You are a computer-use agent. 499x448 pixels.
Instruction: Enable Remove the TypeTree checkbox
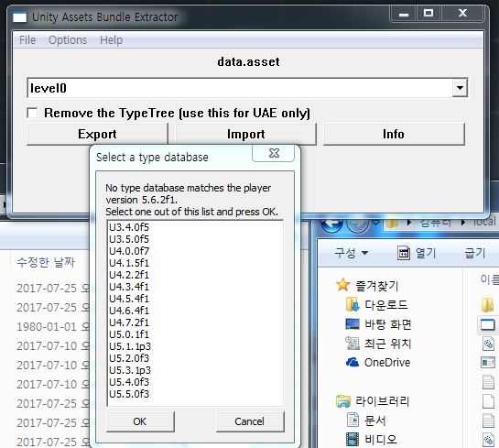(32, 113)
